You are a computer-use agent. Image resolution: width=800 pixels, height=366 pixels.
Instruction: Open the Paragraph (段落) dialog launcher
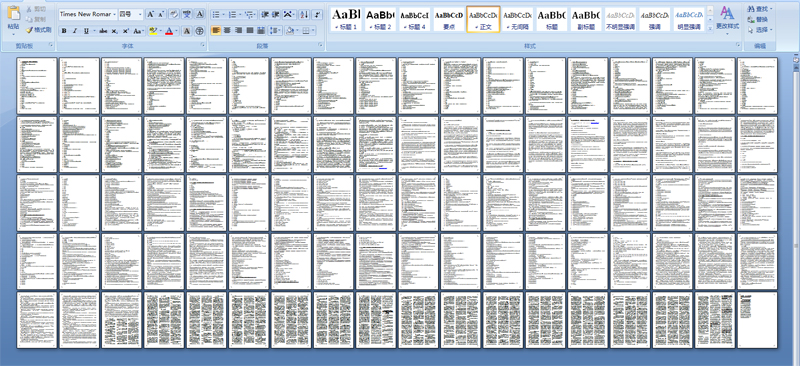coord(320,45)
